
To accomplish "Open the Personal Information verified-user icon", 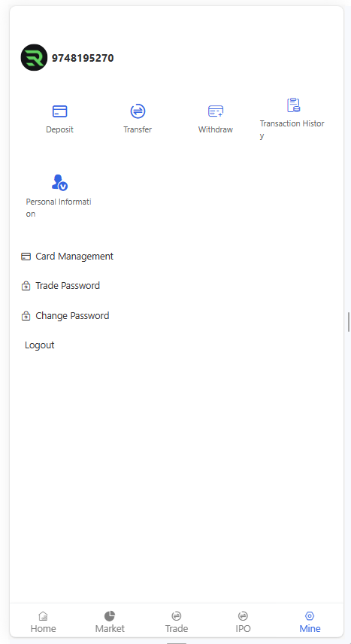I will [x=59, y=182].
